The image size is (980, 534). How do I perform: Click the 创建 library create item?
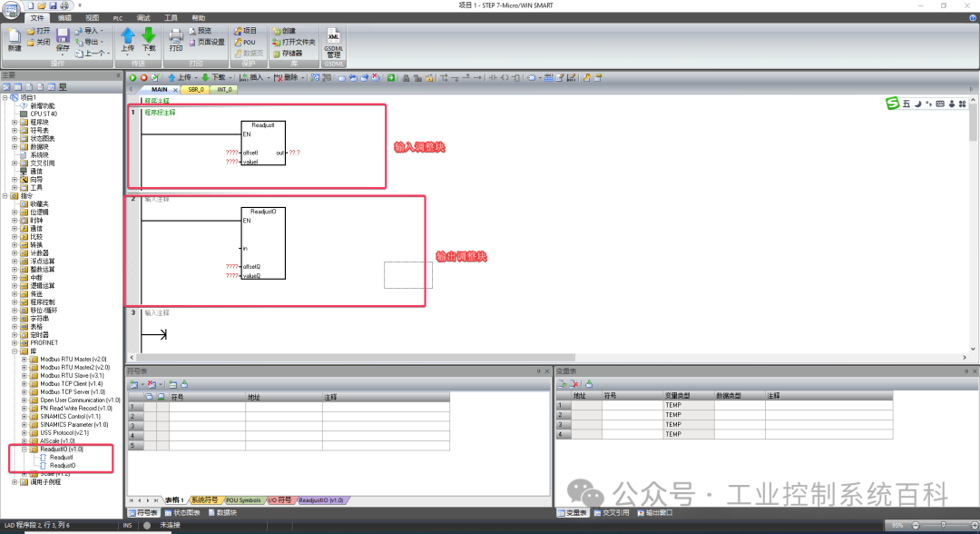(284, 31)
